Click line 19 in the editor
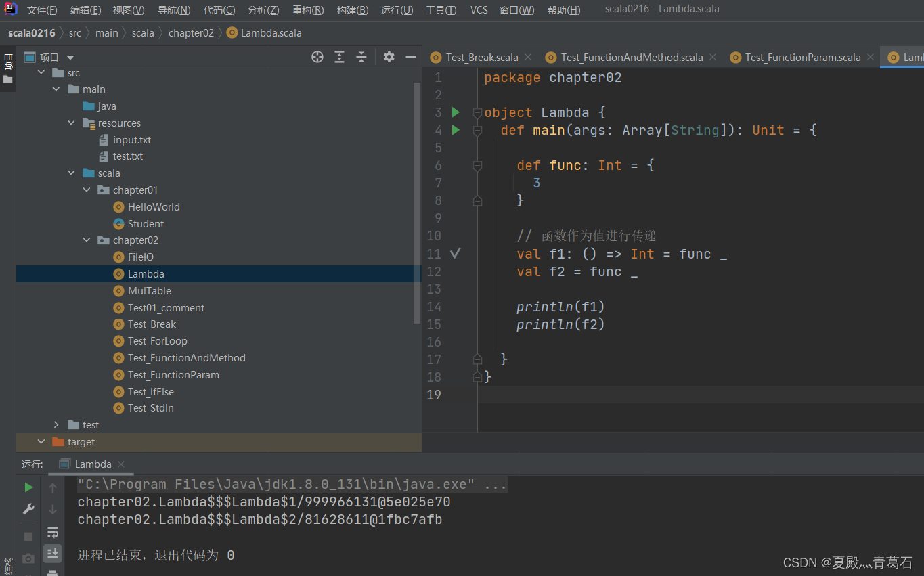The image size is (924, 576). point(701,395)
